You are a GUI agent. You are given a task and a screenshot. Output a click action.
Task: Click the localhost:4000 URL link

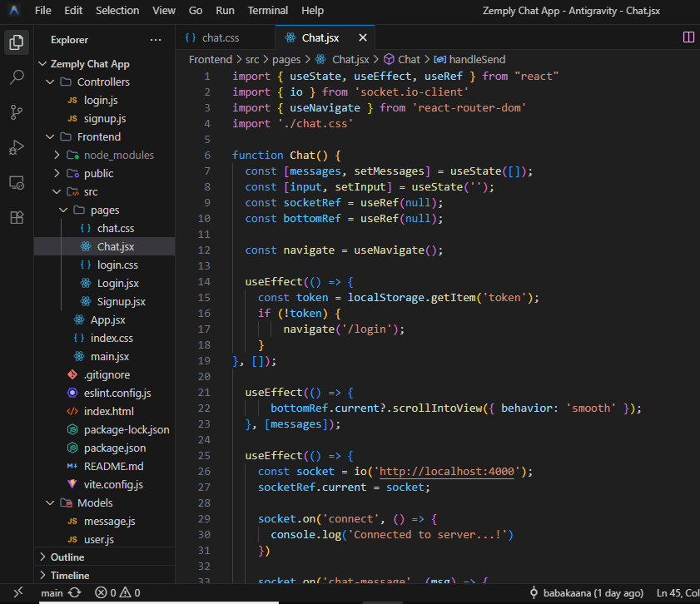pos(446,472)
